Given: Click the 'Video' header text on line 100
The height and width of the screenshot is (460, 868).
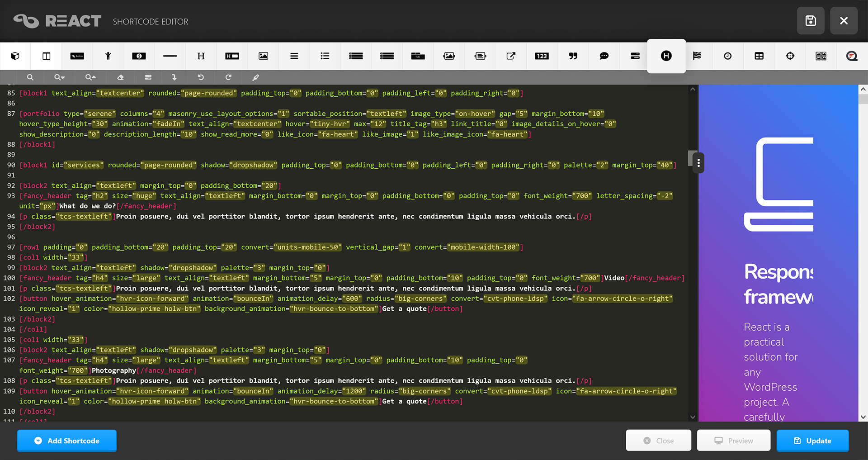Looking at the screenshot, I should [x=614, y=278].
